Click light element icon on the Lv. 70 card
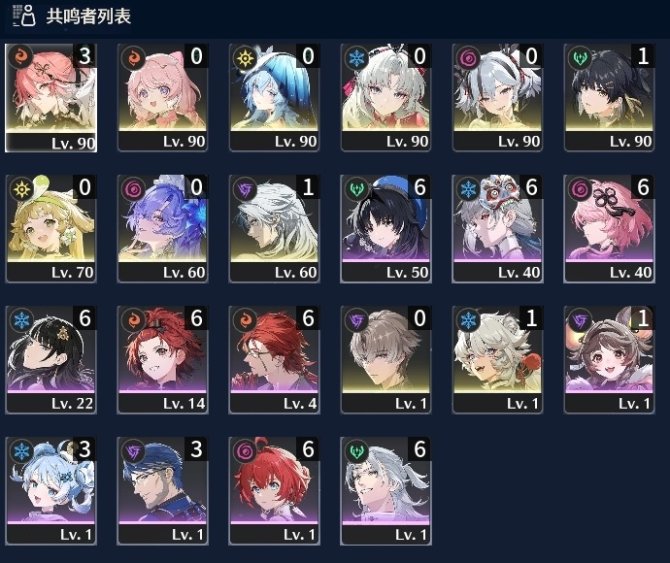 [x=21, y=188]
